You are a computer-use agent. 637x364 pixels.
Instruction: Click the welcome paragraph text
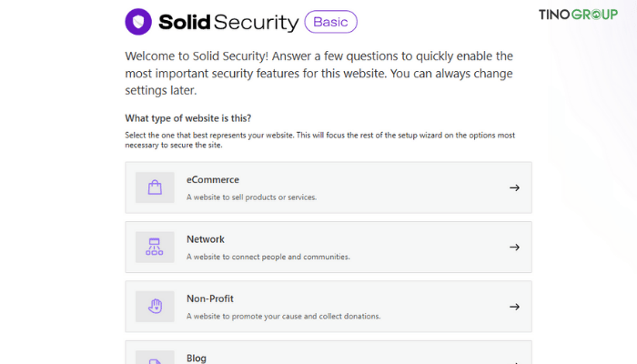tap(318, 73)
